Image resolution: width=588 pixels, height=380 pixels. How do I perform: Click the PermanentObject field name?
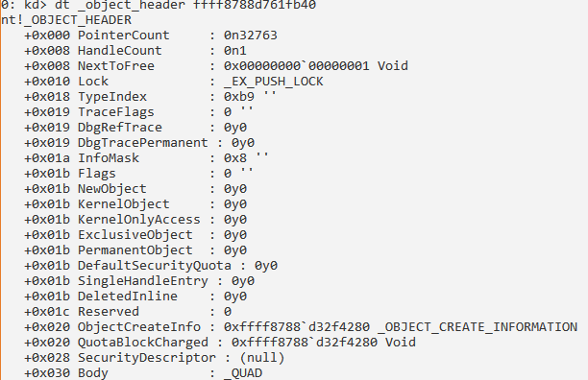(x=135, y=250)
